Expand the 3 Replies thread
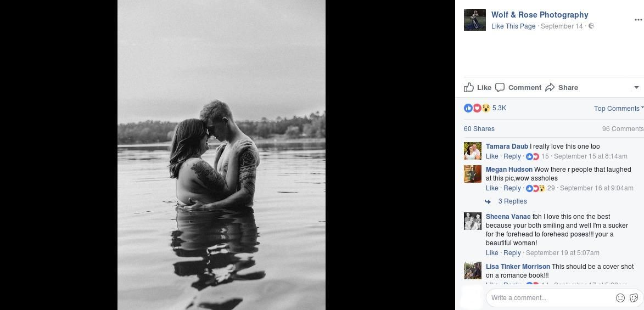Screen dimensions: 644x310 (512, 201)
